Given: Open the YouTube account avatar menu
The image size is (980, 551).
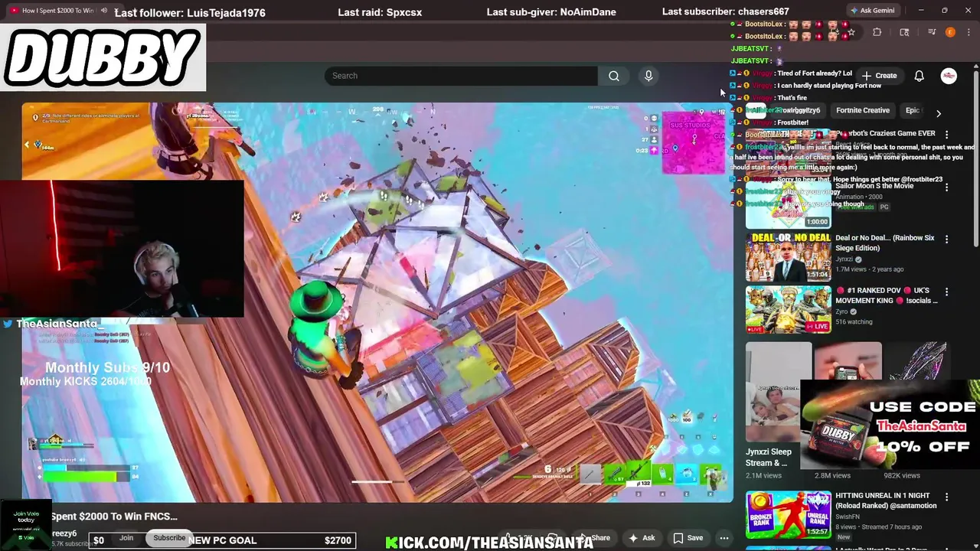Looking at the screenshot, I should tap(949, 76).
